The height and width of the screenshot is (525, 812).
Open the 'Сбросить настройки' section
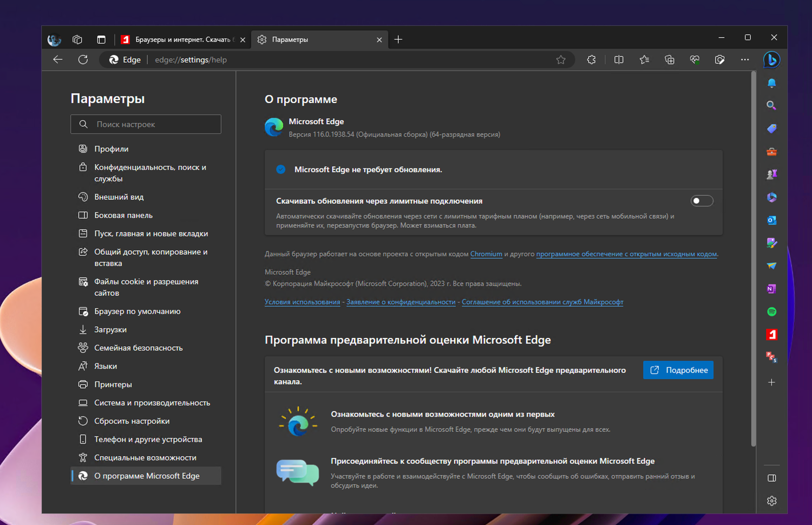[146, 421]
